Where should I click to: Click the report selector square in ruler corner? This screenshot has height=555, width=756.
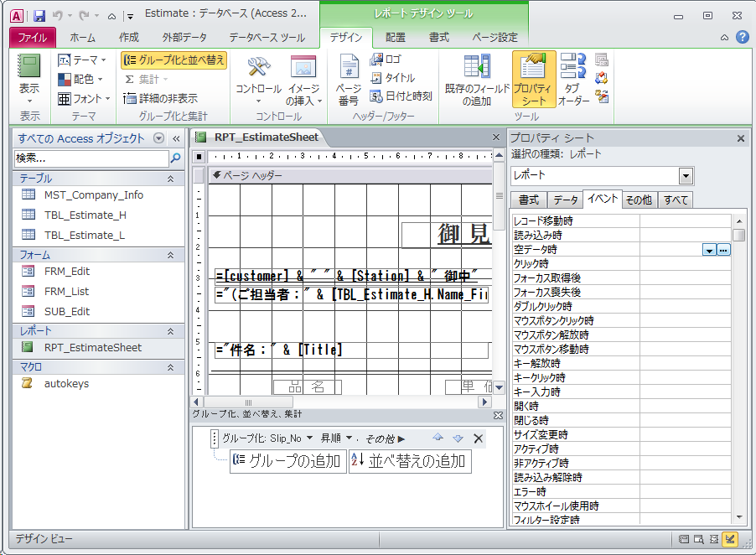pos(199,156)
